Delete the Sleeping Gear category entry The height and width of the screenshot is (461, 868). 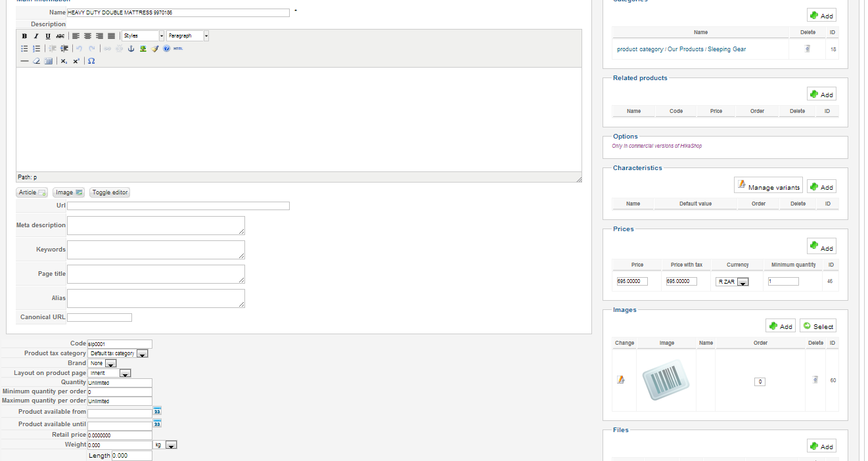[x=808, y=49]
